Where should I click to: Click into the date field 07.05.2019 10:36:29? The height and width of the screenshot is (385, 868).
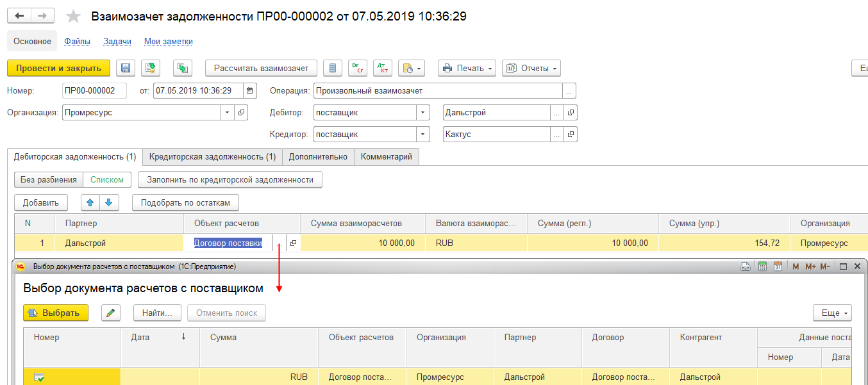[x=199, y=90]
